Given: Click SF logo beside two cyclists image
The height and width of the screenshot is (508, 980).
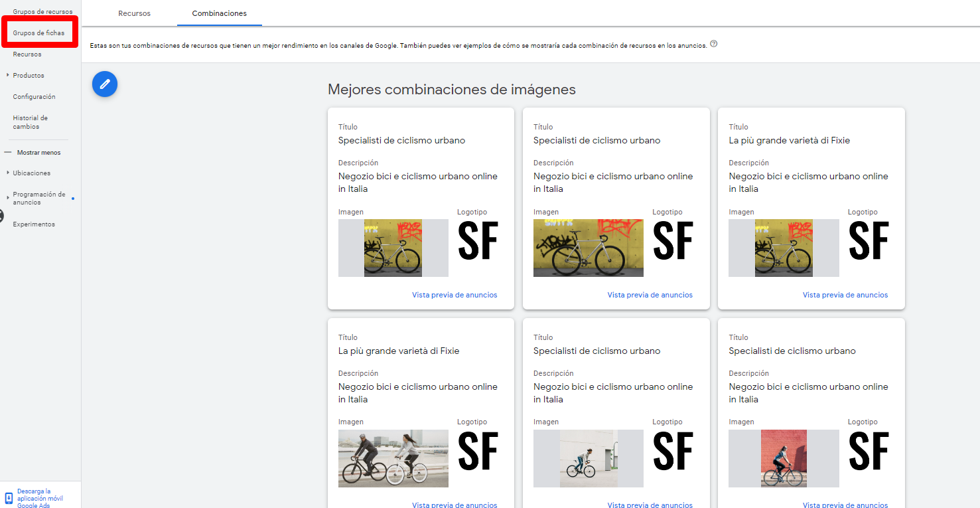Looking at the screenshot, I should pyautogui.click(x=478, y=452).
